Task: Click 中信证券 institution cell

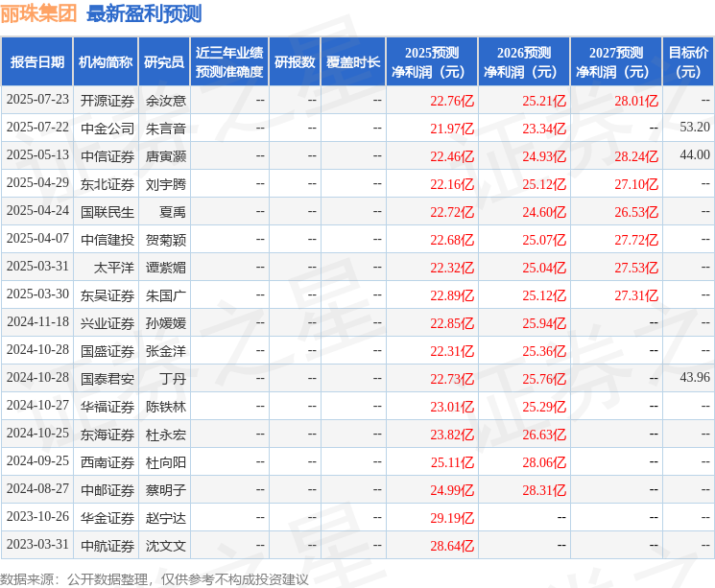Action: tap(107, 156)
